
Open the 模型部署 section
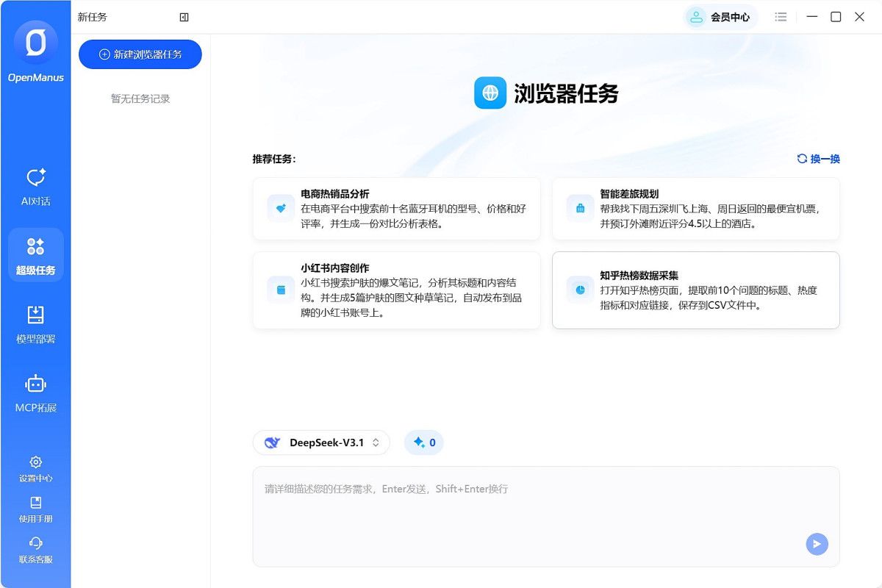click(35, 324)
